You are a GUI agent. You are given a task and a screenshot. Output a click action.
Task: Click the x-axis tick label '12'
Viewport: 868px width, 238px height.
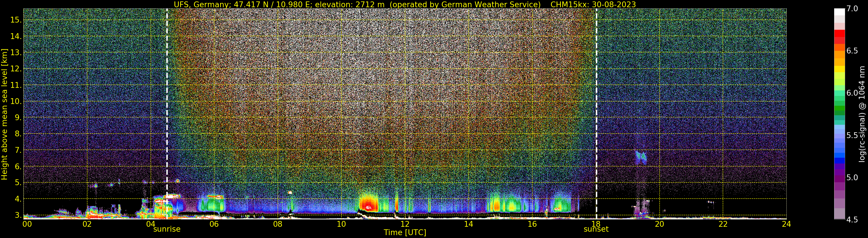coord(405,224)
